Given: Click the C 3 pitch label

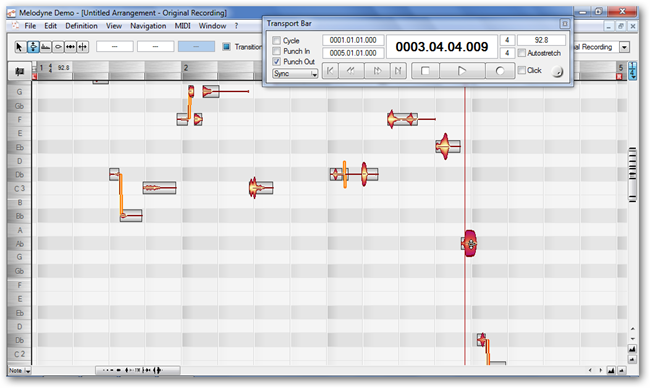Looking at the screenshot, I should [x=19, y=189].
